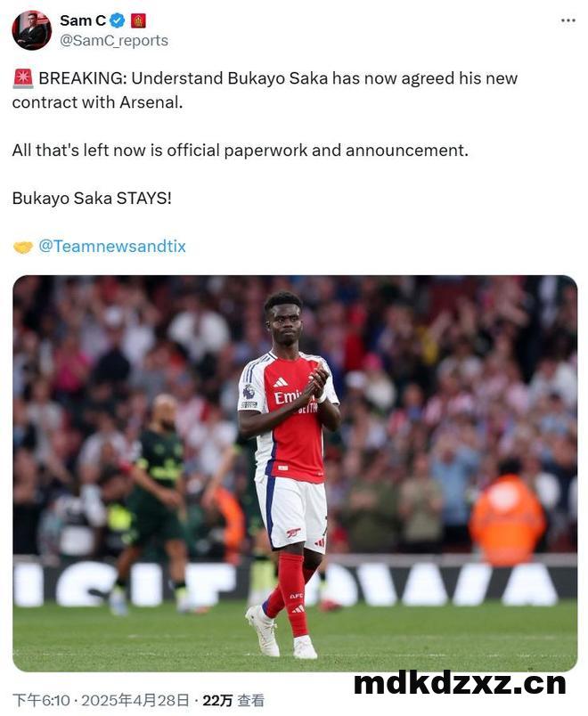The image size is (588, 716).
Task: Open the Bukayo Saka photo
Action: pos(295,474)
